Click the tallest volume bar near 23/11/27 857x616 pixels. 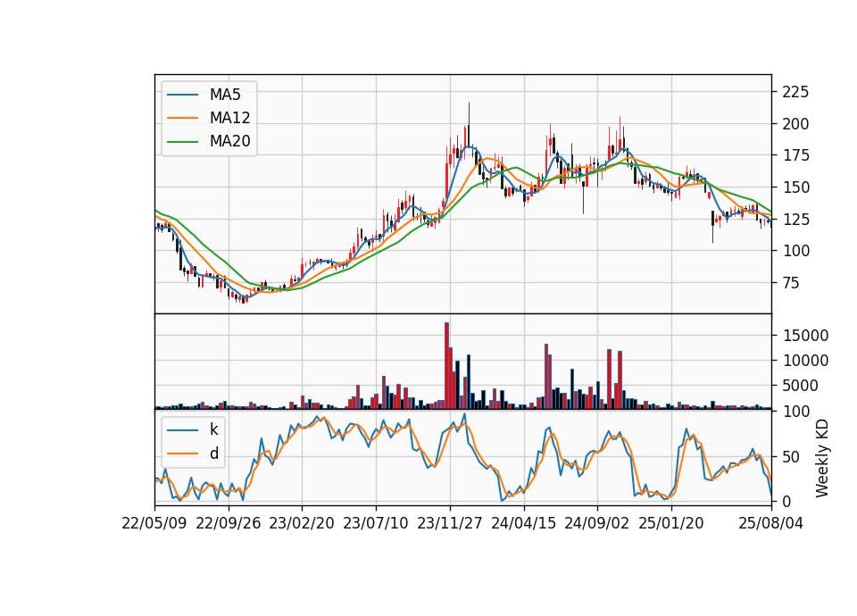pyautogui.click(x=446, y=366)
